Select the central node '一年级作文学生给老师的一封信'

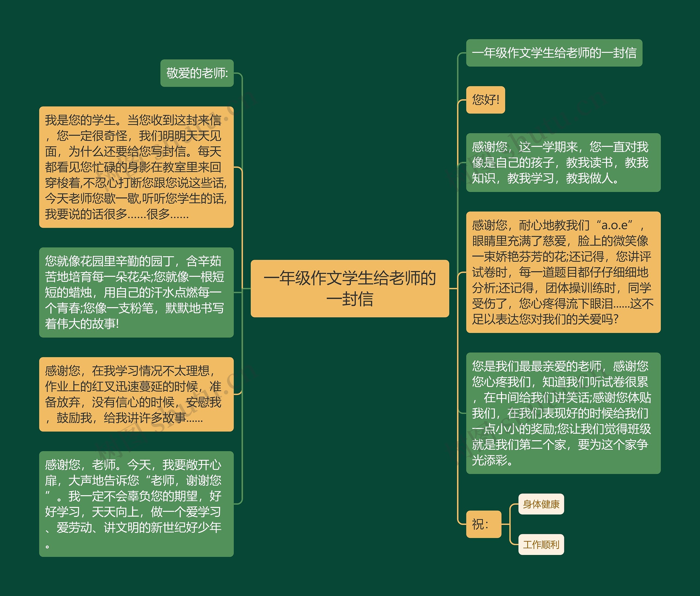(350, 288)
